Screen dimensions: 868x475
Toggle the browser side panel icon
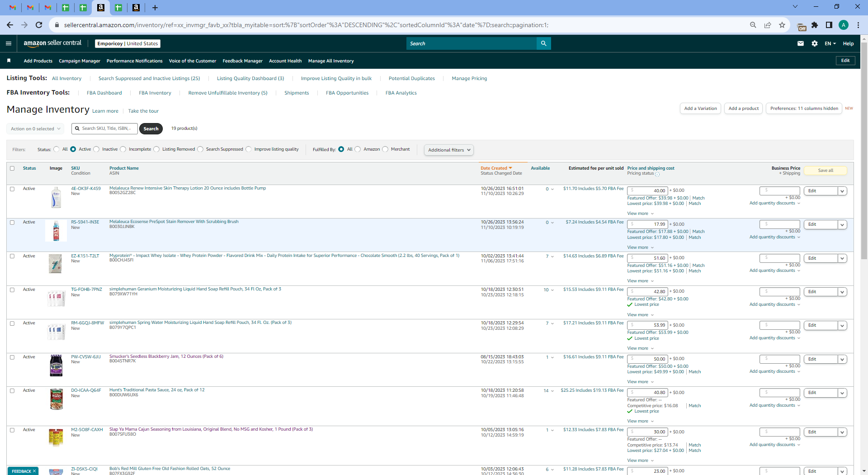(x=829, y=25)
